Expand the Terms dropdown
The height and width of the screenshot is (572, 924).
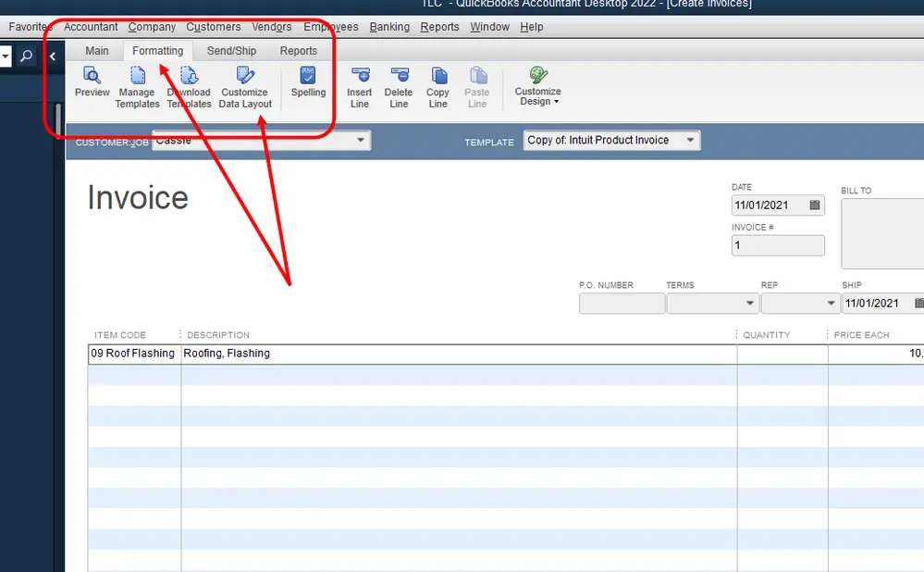tap(749, 303)
